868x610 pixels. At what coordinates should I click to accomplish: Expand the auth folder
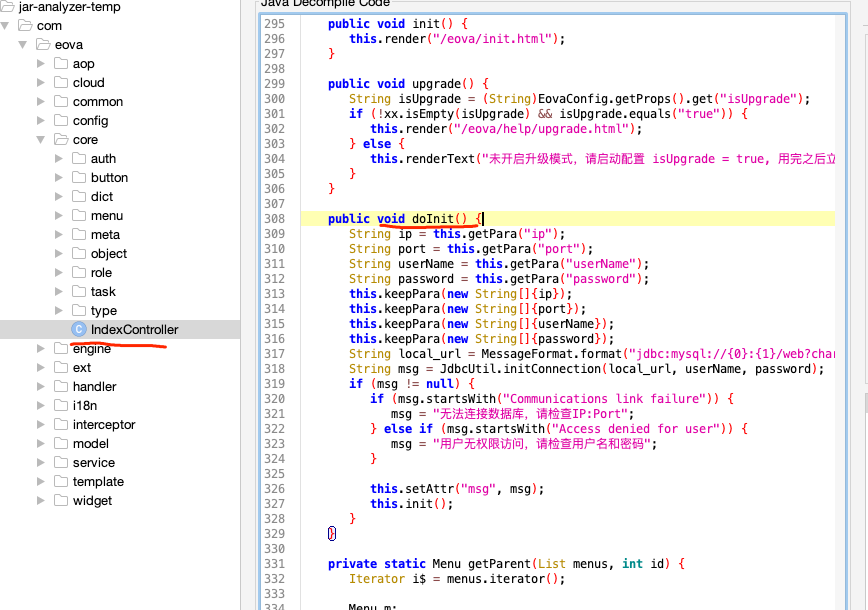(x=59, y=158)
